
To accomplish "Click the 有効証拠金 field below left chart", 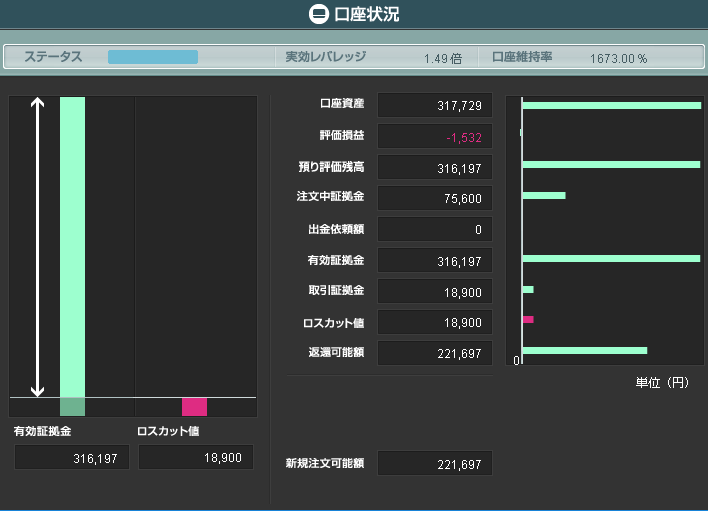I will coord(72,457).
